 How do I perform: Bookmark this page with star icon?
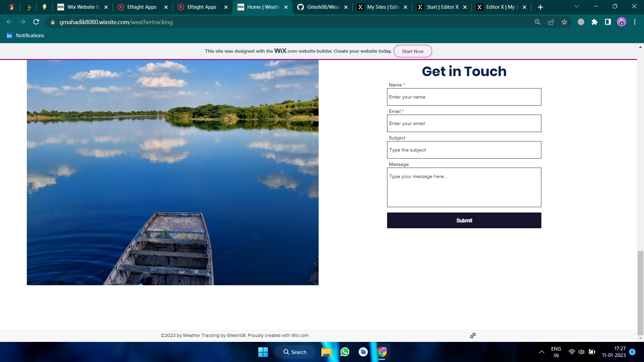coord(564,22)
